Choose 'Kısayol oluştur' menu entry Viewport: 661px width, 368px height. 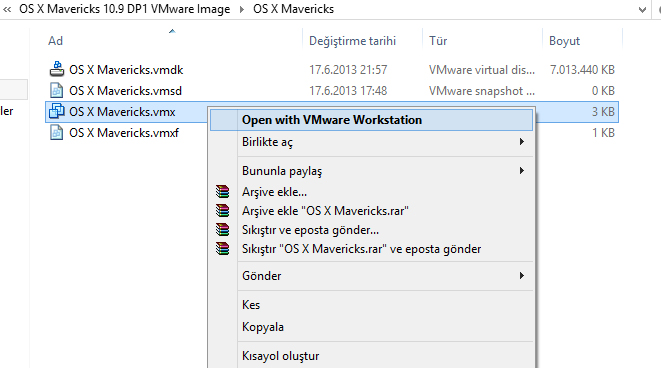(x=371, y=356)
